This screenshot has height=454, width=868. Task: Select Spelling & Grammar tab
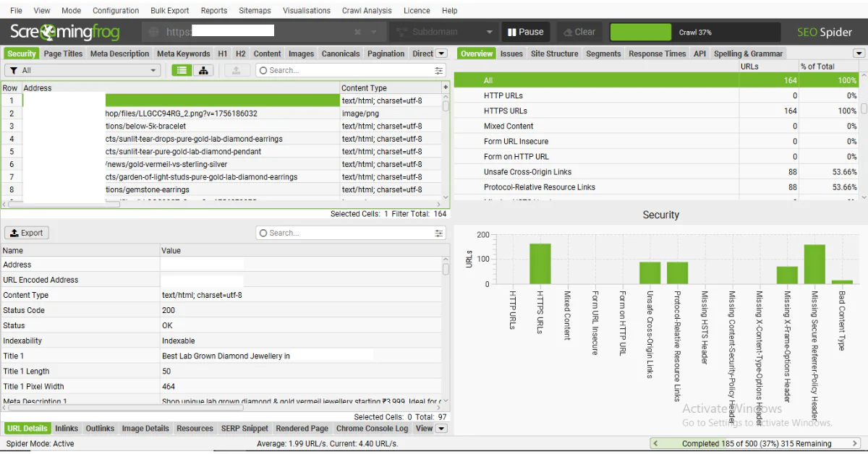[x=749, y=53]
